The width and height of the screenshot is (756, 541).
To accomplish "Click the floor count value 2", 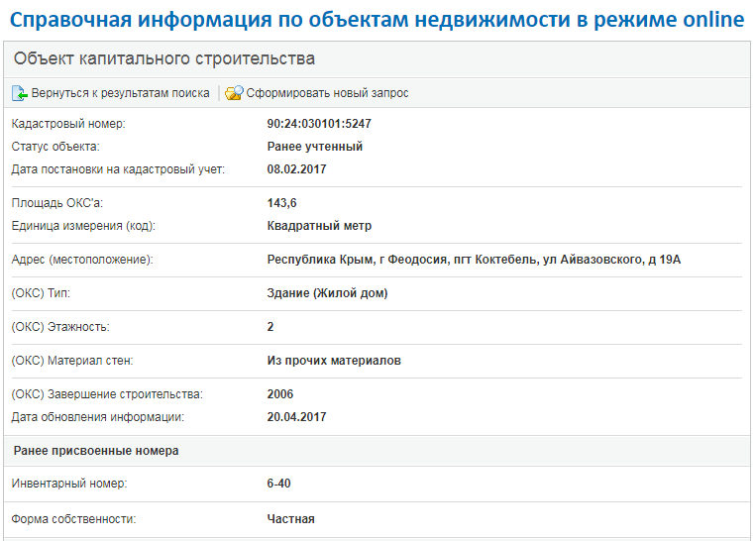I will point(270,327).
